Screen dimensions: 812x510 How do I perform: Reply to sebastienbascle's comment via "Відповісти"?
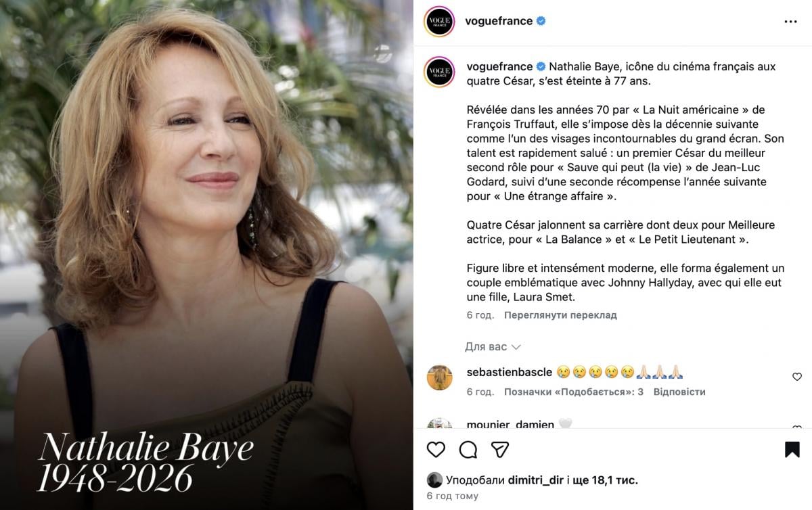tap(681, 392)
